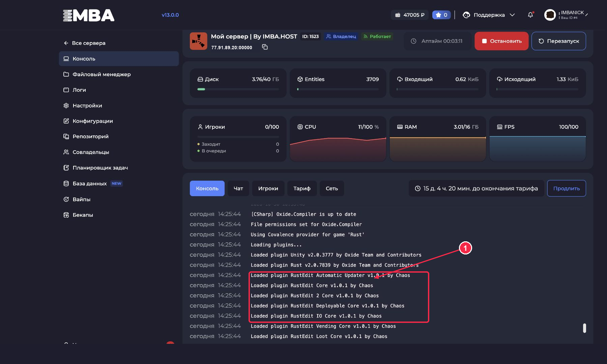Click the NEW badge beside База данных
The image size is (607, 364).
116,183
